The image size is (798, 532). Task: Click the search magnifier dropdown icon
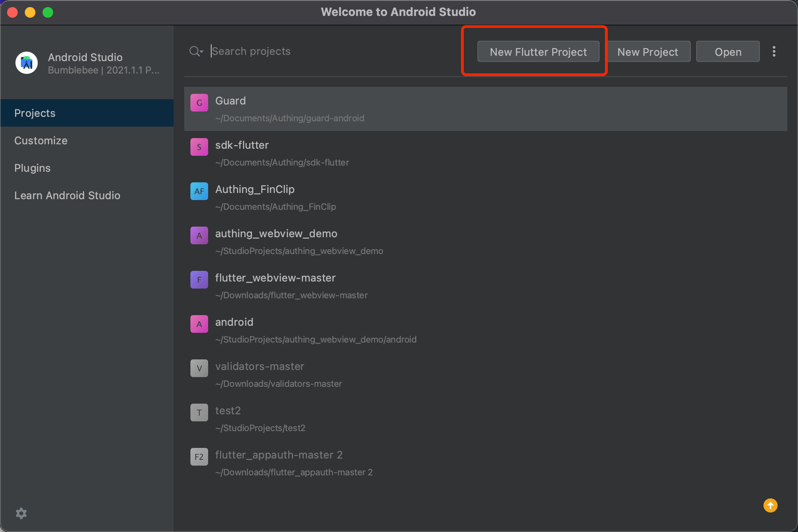(x=196, y=51)
